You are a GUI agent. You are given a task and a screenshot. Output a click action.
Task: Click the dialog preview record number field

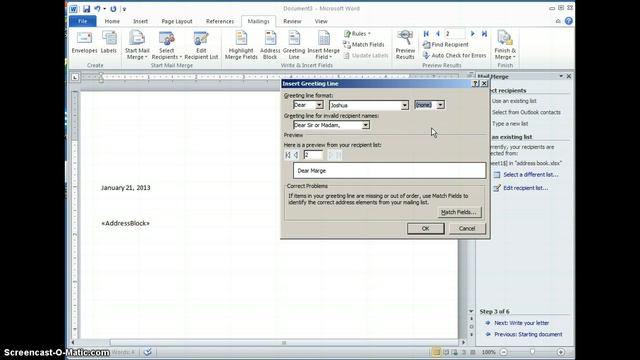pyautogui.click(x=313, y=155)
